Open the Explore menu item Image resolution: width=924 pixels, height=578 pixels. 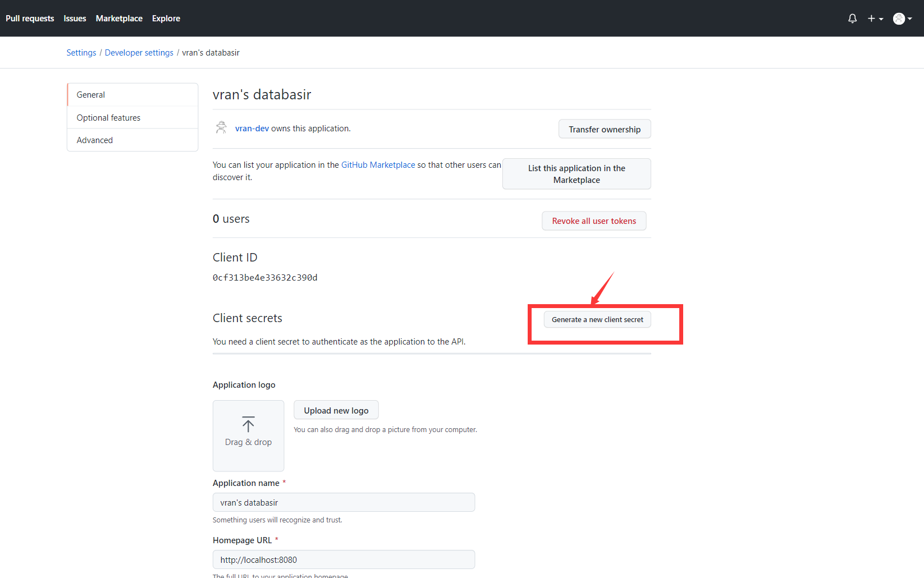tap(166, 18)
